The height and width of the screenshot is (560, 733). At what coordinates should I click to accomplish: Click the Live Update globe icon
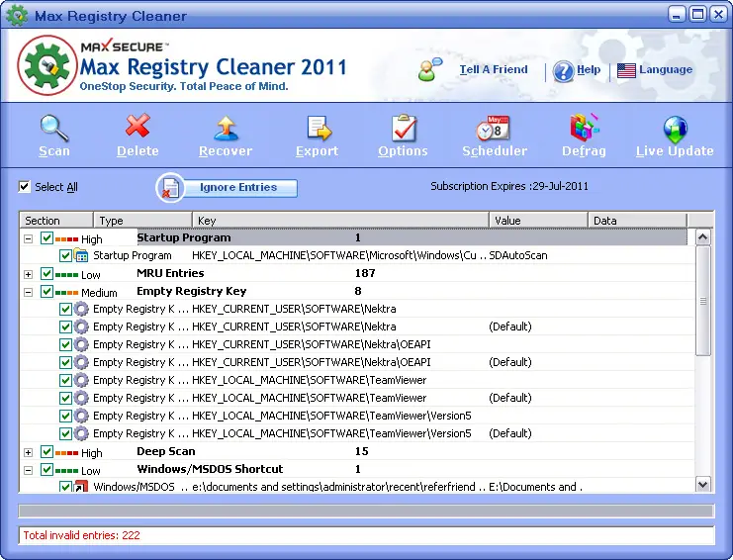coord(675,129)
